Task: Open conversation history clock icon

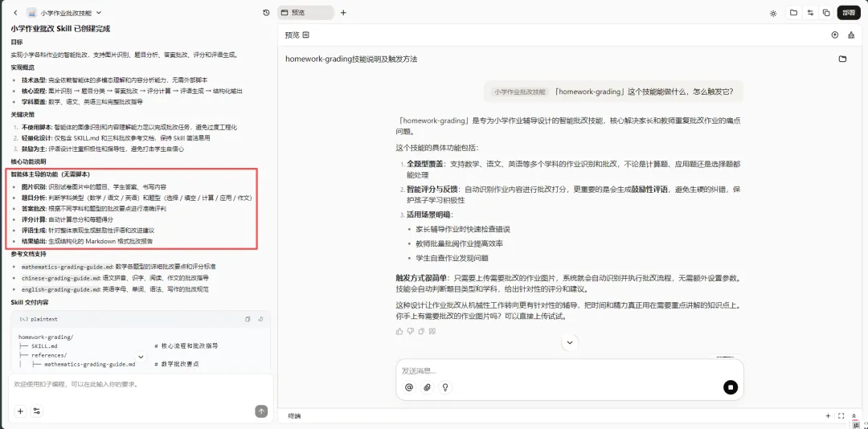Action: 266,12
